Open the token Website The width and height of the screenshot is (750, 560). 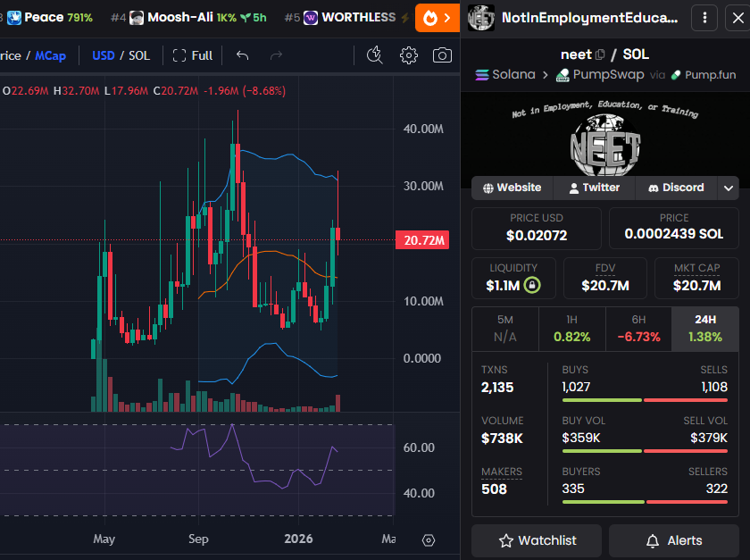tap(512, 188)
